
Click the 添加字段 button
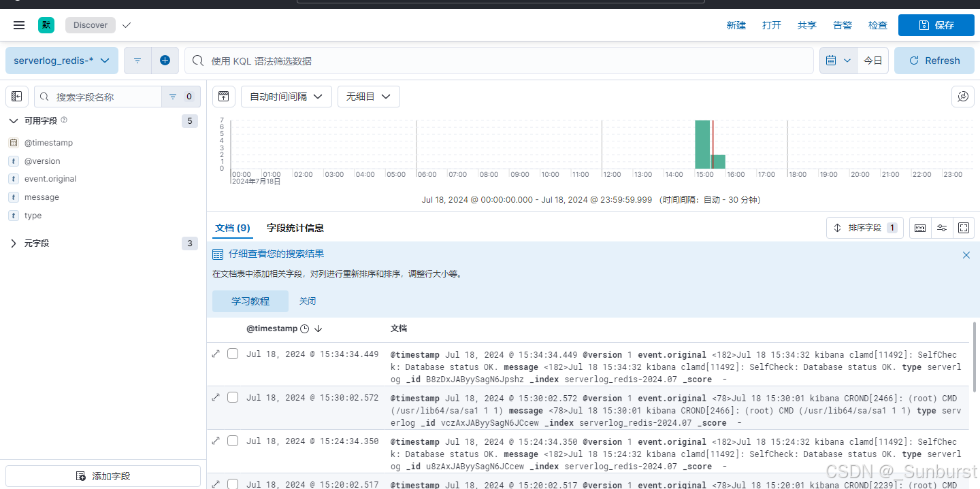click(x=103, y=476)
